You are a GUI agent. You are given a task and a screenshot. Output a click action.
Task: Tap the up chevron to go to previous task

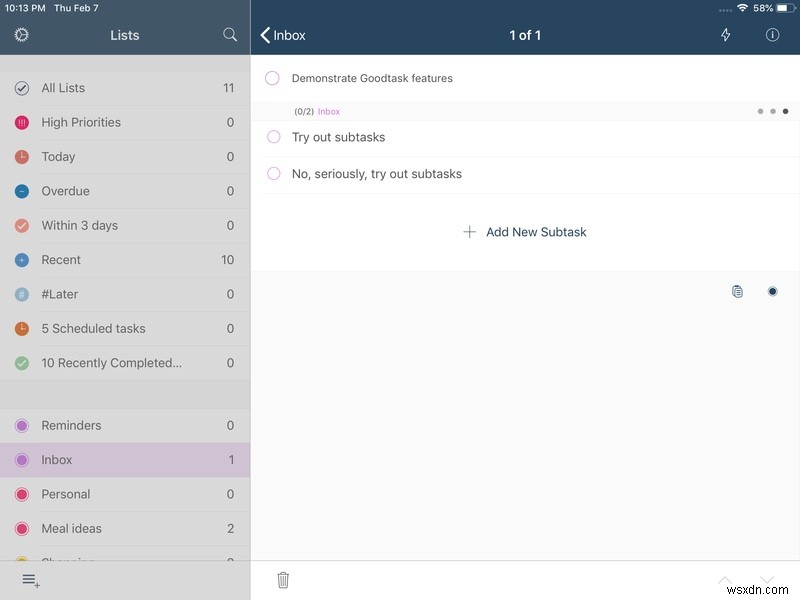click(x=726, y=580)
